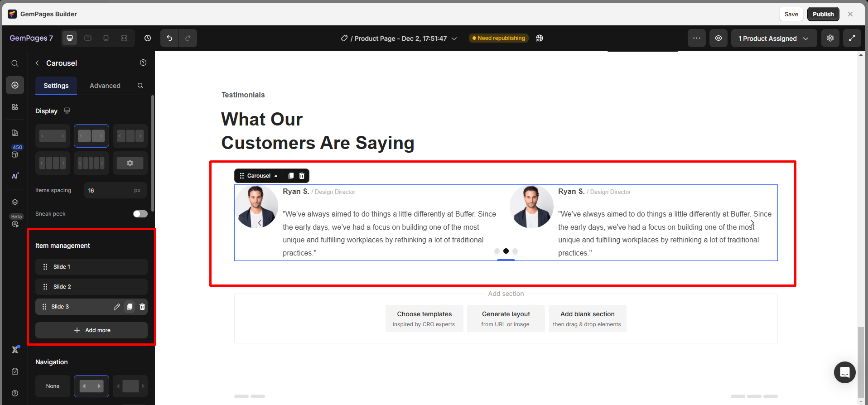This screenshot has height=405, width=868.
Task: Expand the 1 Product Assigned dropdown
Action: [x=773, y=39]
